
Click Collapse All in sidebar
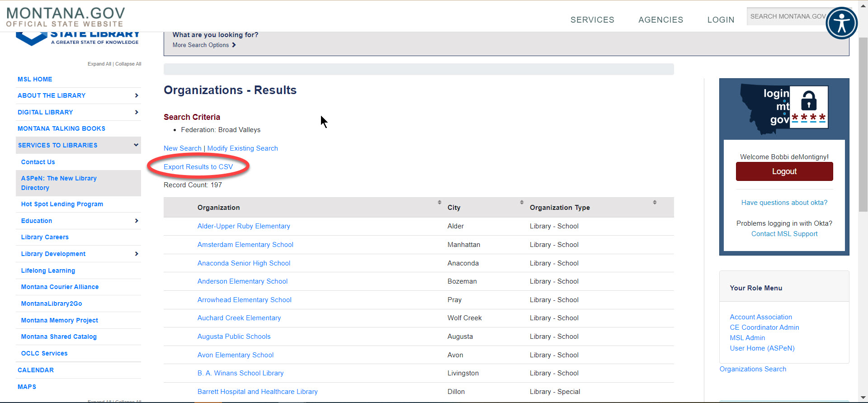pyautogui.click(x=128, y=64)
